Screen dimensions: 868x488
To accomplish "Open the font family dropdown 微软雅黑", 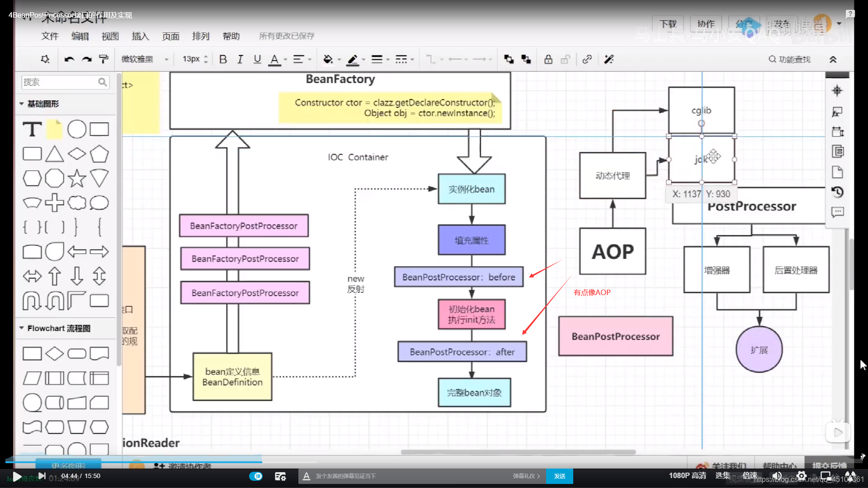I will (x=145, y=59).
